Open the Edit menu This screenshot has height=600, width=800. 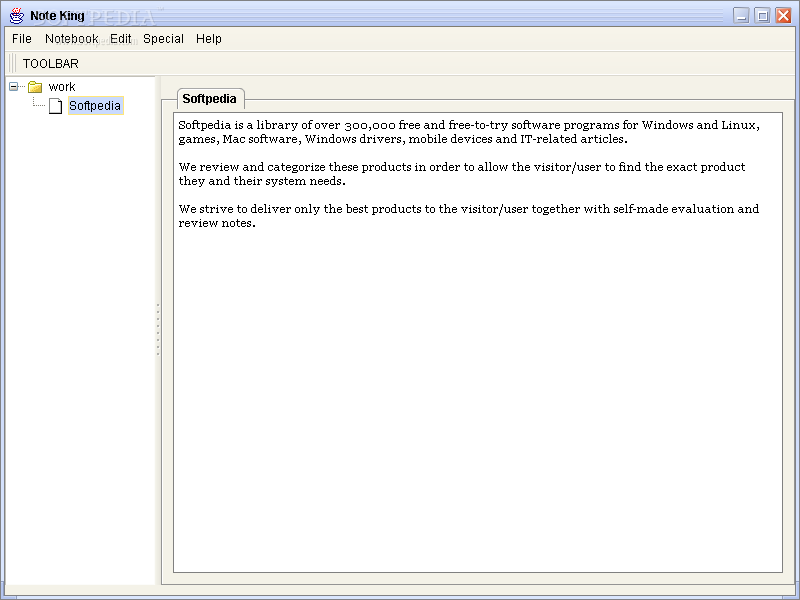click(120, 39)
